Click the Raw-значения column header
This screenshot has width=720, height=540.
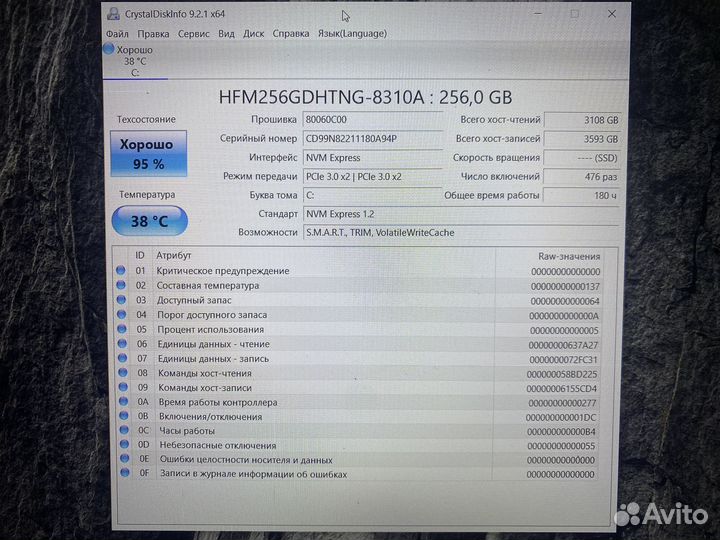569,257
